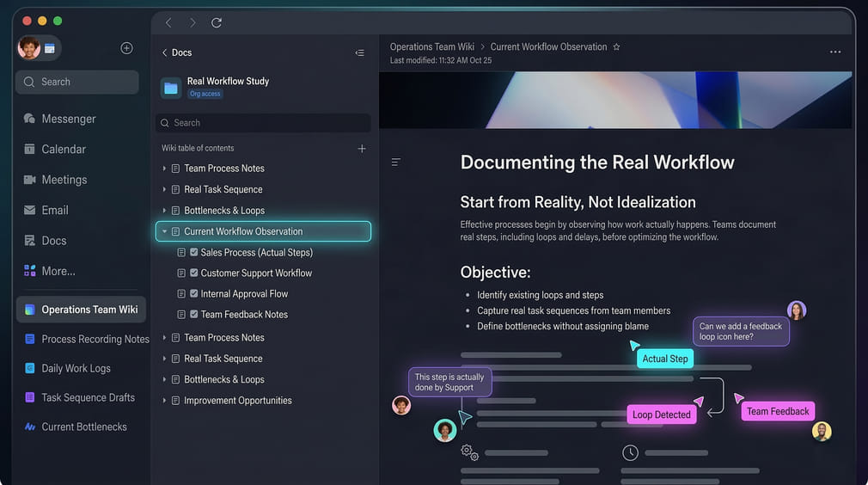The width and height of the screenshot is (868, 485).
Task: Open Operations Team Wiki breadcrumb link
Action: (x=431, y=47)
